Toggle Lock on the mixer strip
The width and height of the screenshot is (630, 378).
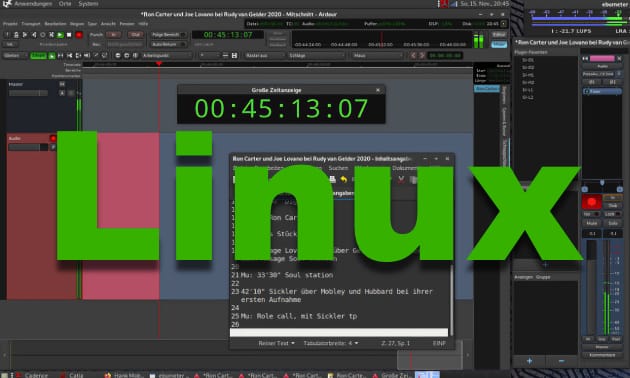(x=613, y=214)
